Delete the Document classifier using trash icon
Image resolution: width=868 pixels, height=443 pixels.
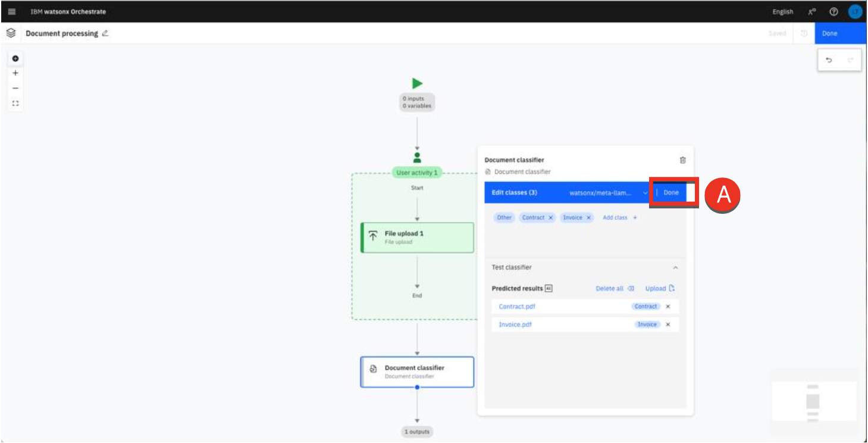pyautogui.click(x=682, y=160)
